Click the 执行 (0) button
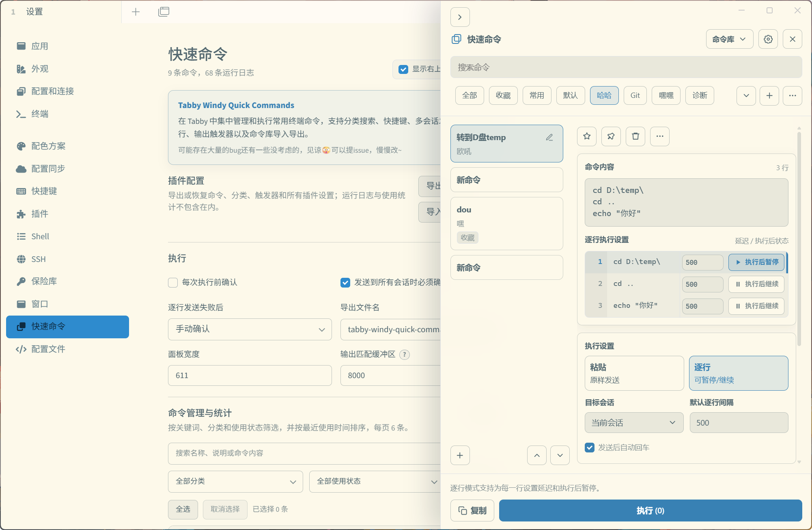Screen dimensions: 812x530 tap(650, 511)
